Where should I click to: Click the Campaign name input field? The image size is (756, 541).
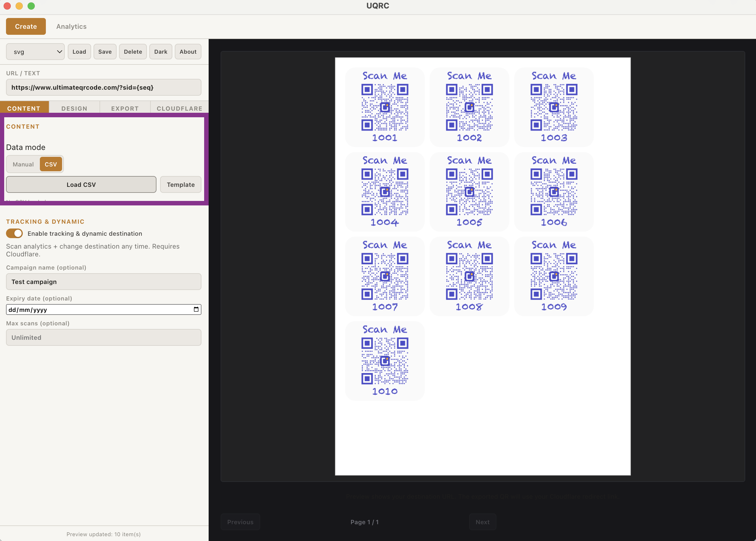pos(103,282)
